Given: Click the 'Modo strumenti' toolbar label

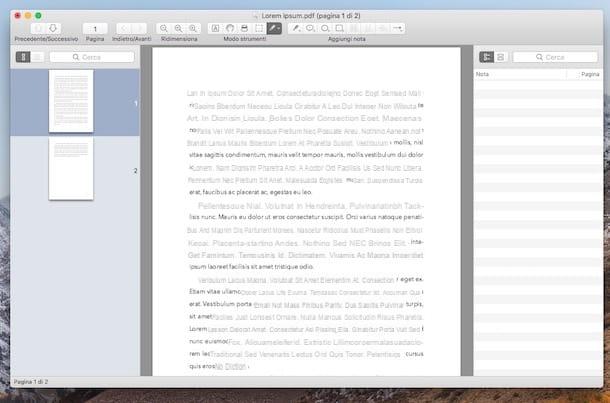Looking at the screenshot, I should tap(245, 39).
